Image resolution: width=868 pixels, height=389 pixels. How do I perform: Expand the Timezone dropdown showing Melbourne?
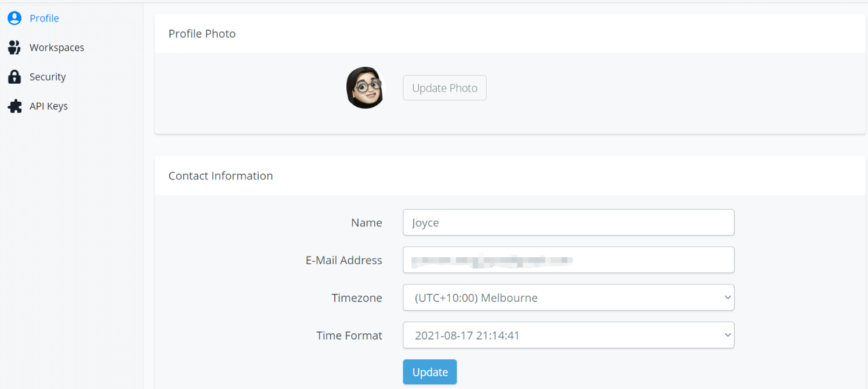click(x=569, y=298)
